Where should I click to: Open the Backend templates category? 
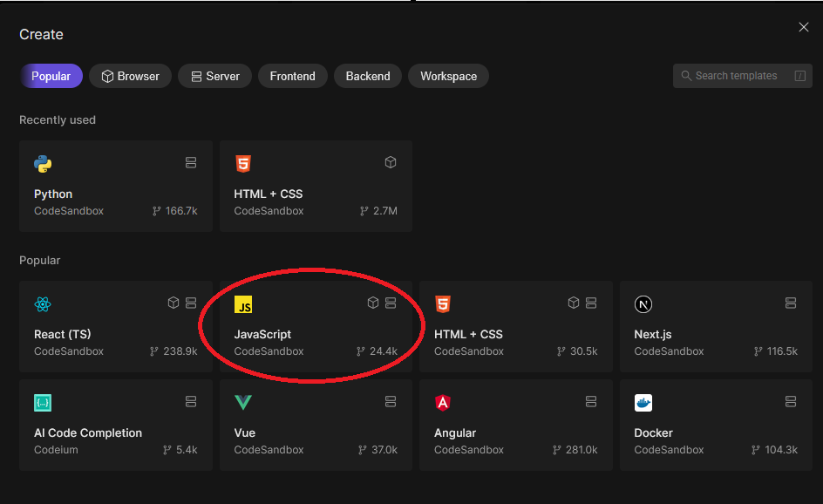[368, 76]
